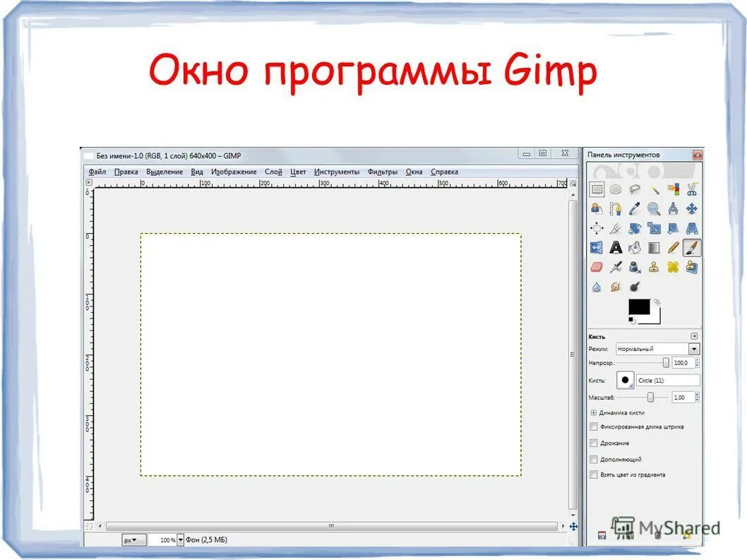Image resolution: width=747 pixels, height=560 pixels.
Task: Activate the Scissors Select tool
Action: 691,189
